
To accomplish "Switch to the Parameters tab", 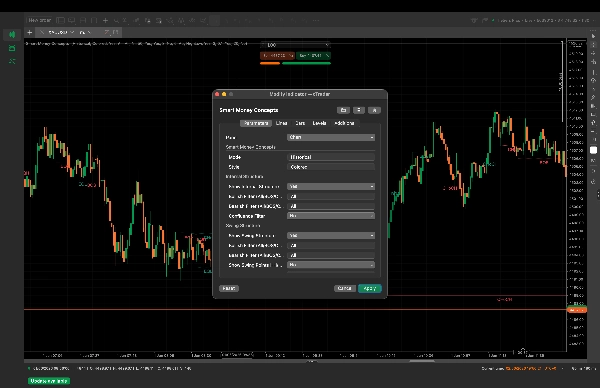I will [256, 123].
